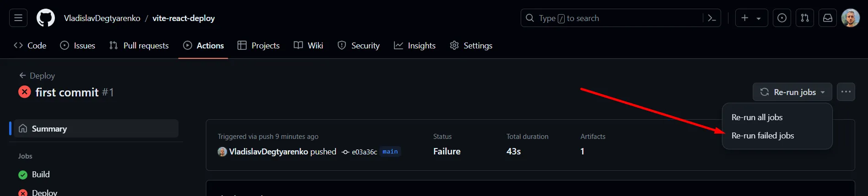Focus the Type / to search field
The image size is (868, 196).
613,18
